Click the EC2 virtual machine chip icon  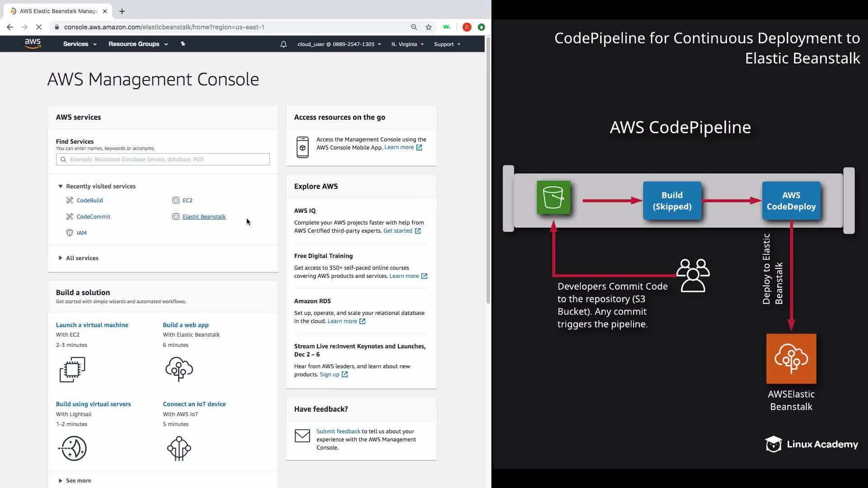click(72, 370)
